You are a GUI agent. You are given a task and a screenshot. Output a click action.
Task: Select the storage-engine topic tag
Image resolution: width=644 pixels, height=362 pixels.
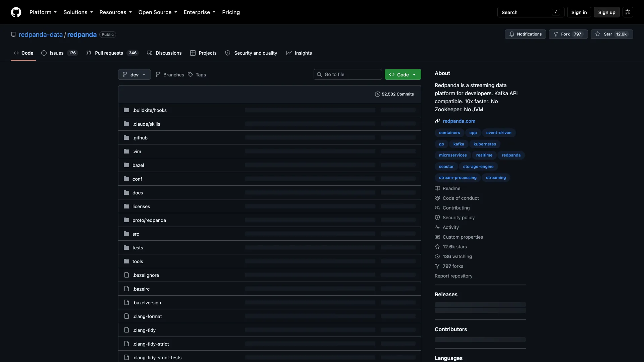coord(478,167)
